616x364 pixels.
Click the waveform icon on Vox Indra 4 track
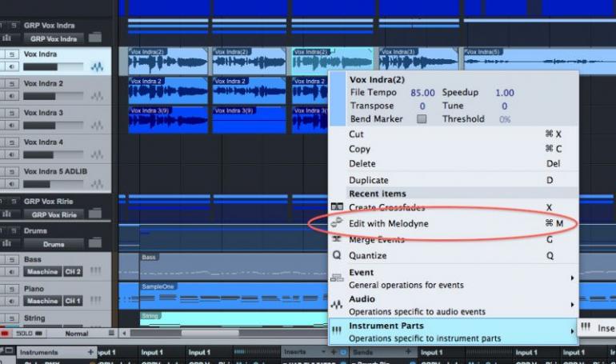point(97,154)
